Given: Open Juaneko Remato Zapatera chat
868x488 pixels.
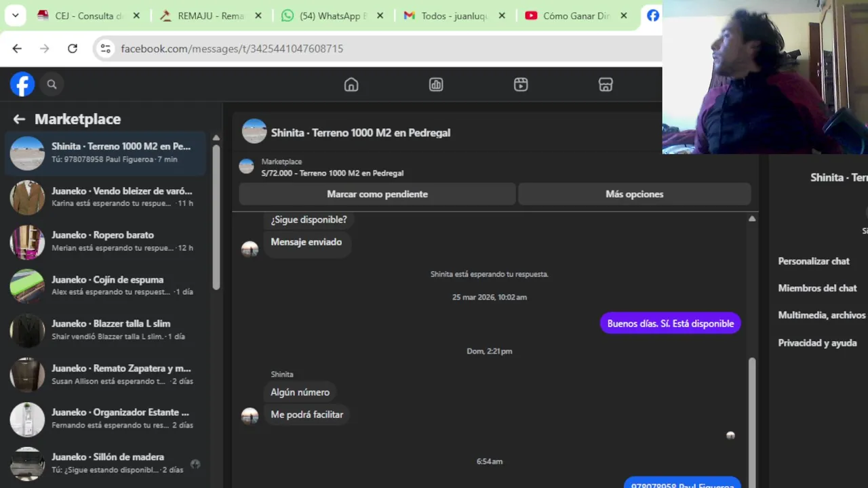Looking at the screenshot, I should pyautogui.click(x=106, y=374).
